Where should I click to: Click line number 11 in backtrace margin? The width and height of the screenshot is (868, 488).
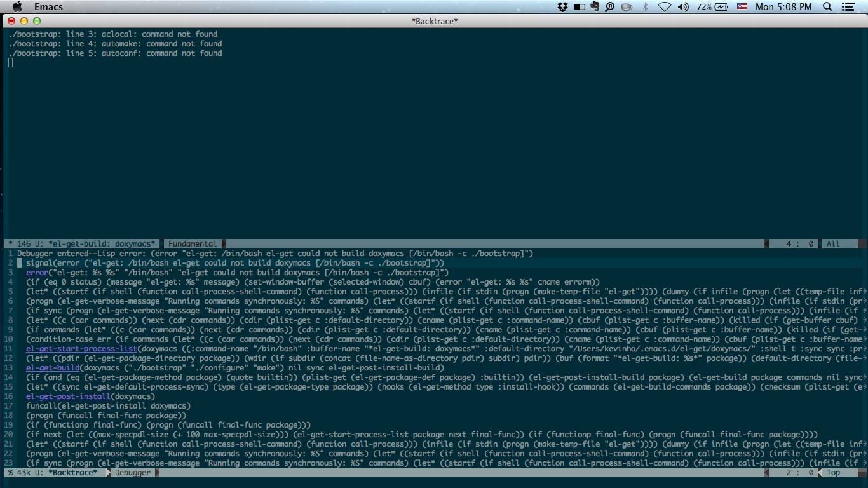pyautogui.click(x=8, y=348)
